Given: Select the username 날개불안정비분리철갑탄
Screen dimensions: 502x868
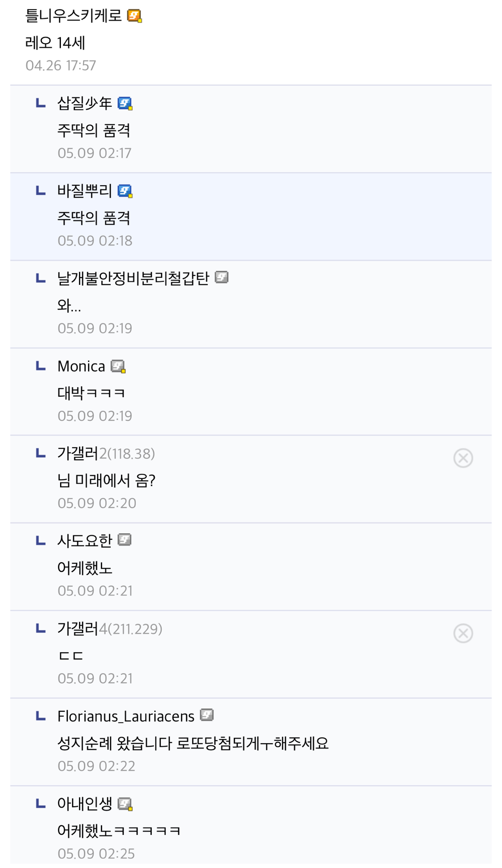Looking at the screenshot, I should [133, 278].
